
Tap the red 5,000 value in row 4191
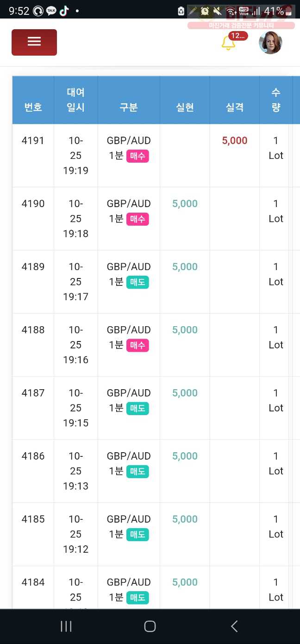click(x=235, y=141)
